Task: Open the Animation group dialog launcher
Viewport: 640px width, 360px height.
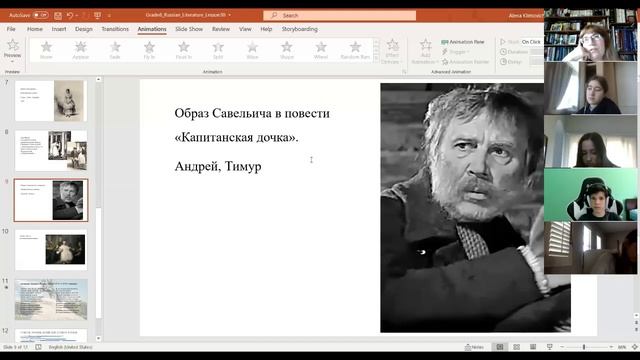Action: pos(404,72)
